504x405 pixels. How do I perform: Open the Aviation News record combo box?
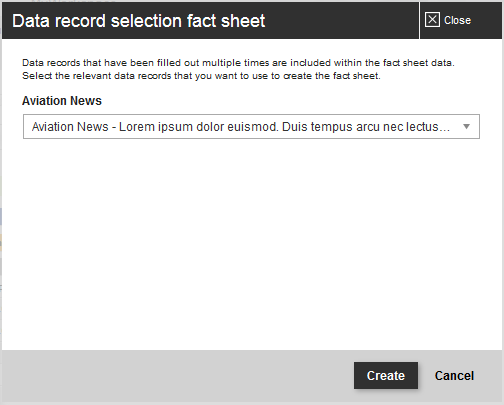pos(251,127)
